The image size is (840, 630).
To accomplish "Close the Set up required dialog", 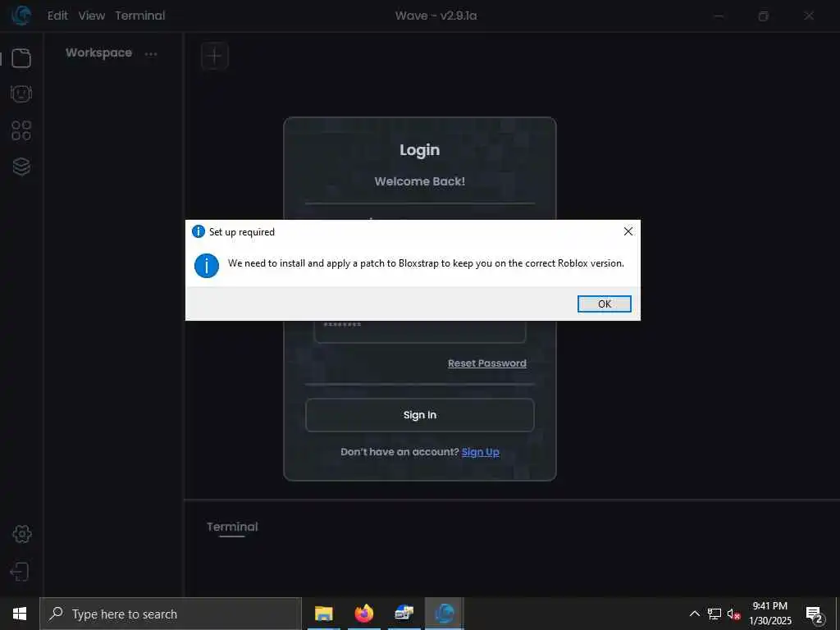I will [x=628, y=231].
